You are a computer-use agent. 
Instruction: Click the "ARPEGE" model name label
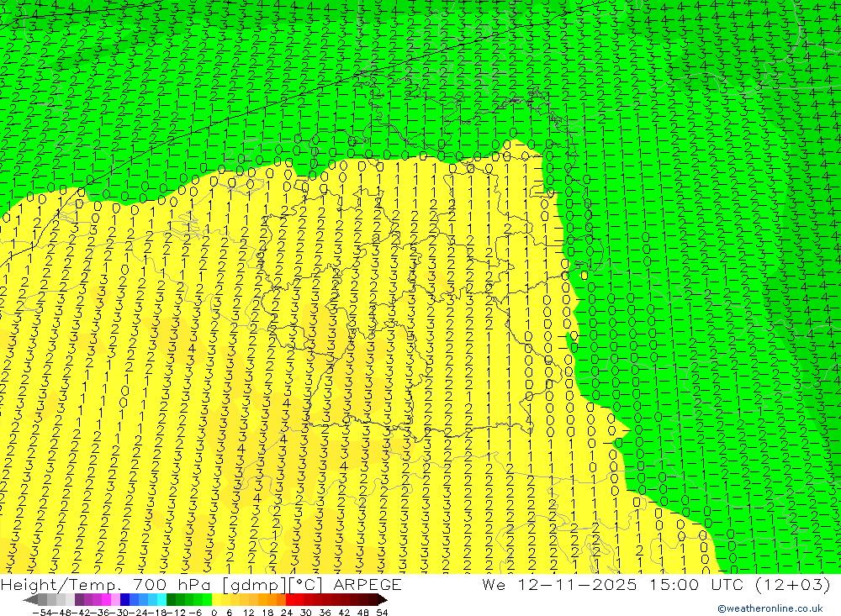click(x=368, y=585)
